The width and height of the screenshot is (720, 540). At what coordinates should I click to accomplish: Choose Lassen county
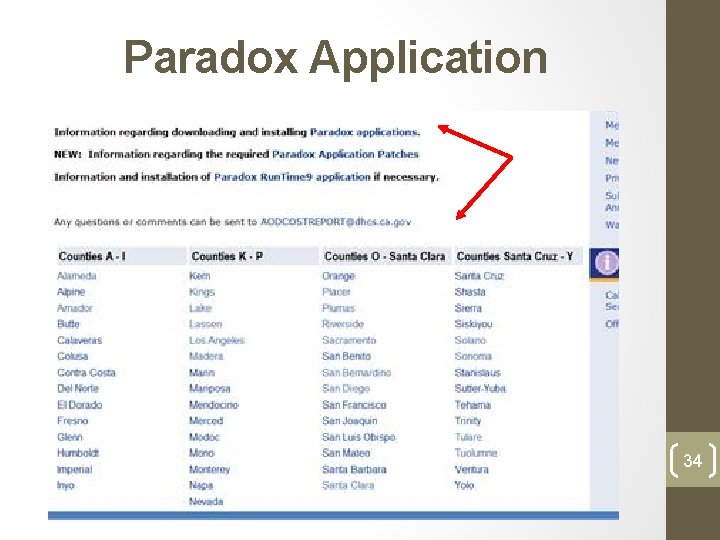pos(206,324)
